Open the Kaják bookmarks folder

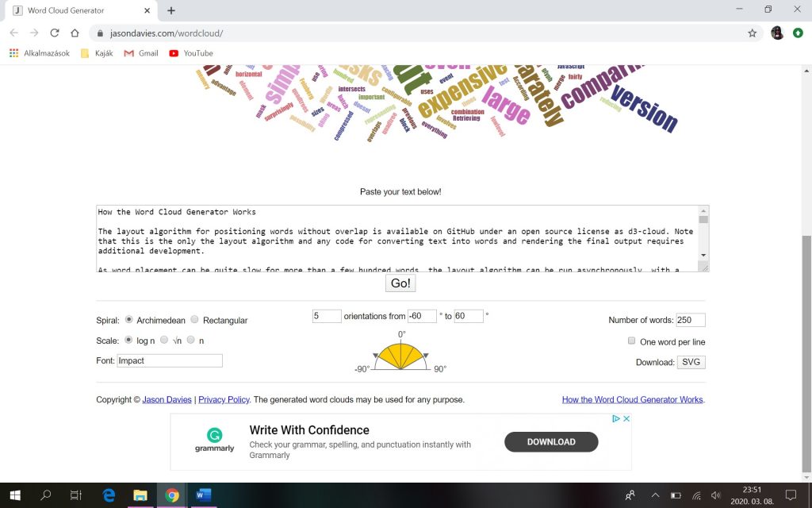coord(97,53)
